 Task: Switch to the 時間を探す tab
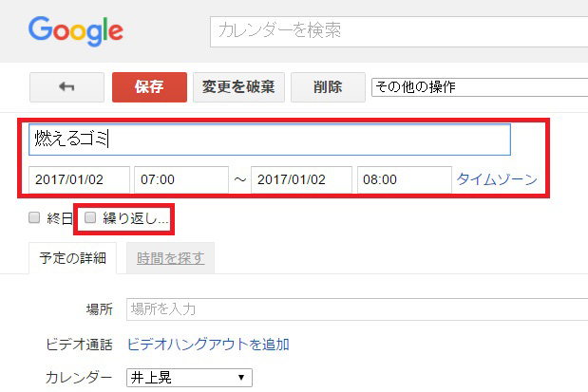[x=170, y=258]
